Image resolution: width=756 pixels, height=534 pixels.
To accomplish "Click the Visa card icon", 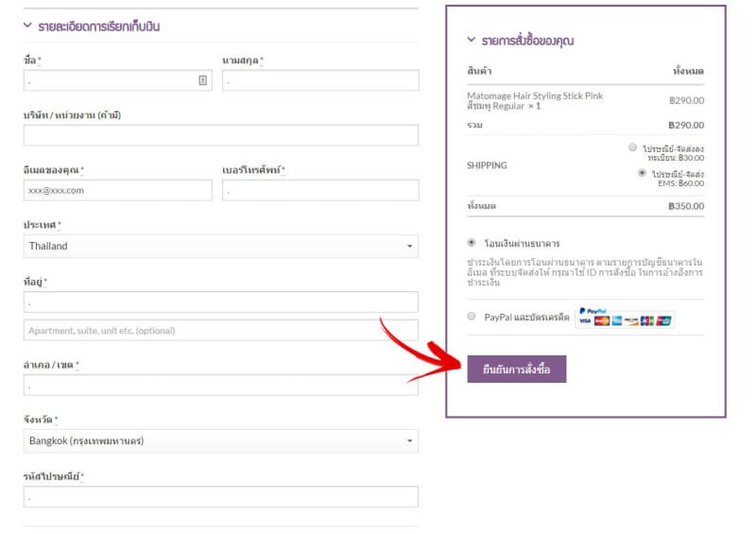I will click(585, 321).
